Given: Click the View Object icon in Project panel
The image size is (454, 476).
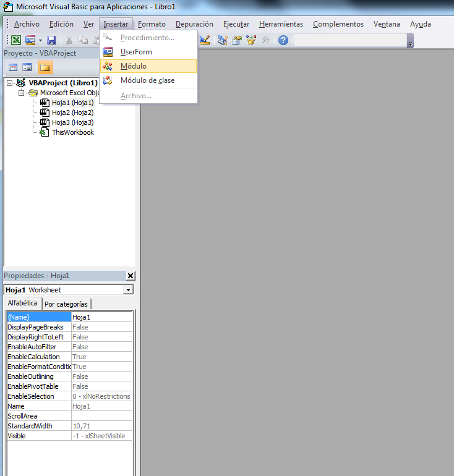Looking at the screenshot, I should coord(27,67).
